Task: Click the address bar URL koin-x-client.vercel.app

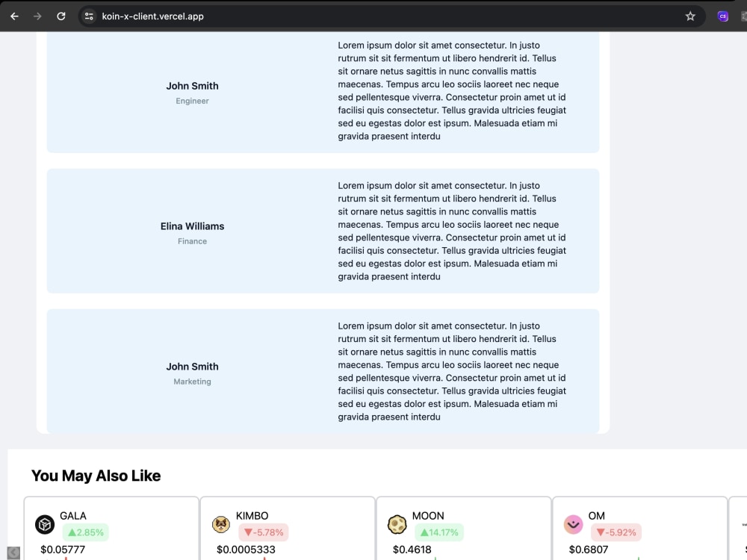Action: click(152, 16)
